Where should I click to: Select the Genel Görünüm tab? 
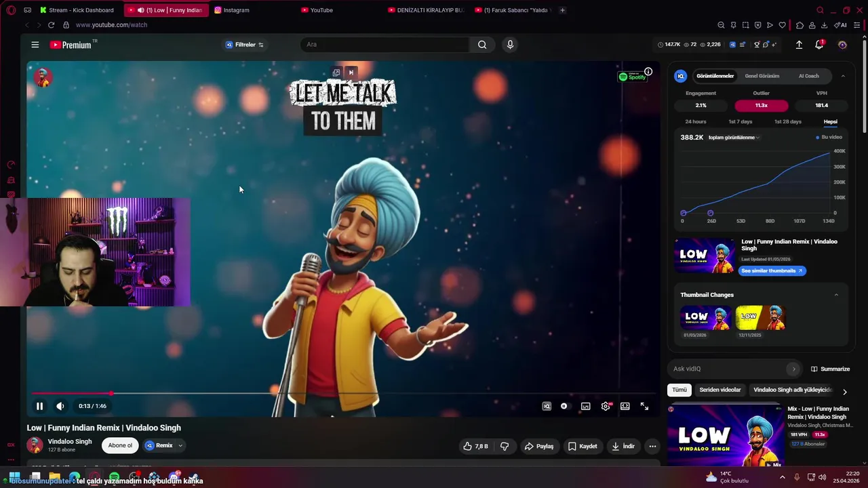click(762, 76)
